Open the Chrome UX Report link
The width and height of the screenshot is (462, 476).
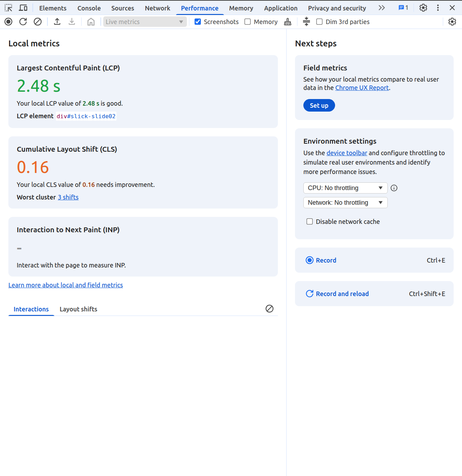pos(362,88)
